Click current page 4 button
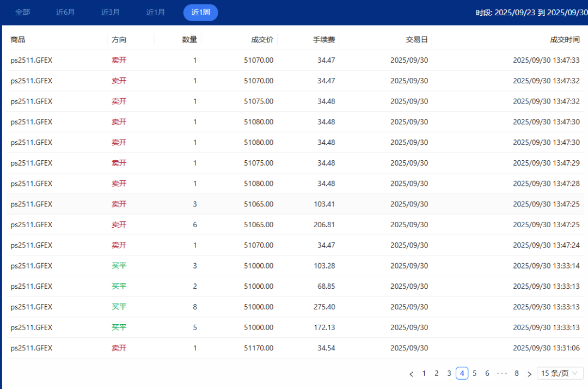 (462, 373)
